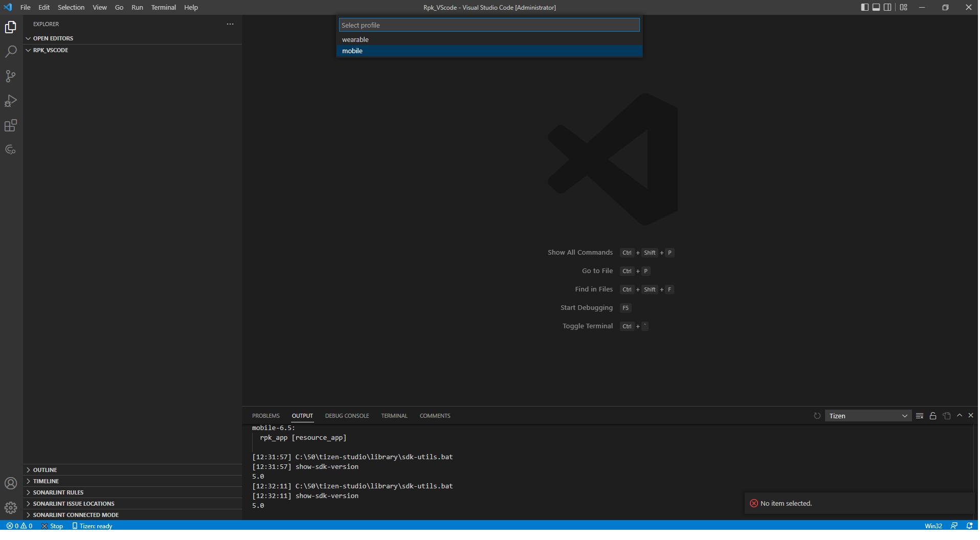Switch to the DEBUG CONSOLE tab
Image resolution: width=980 pixels, height=540 pixels.
pos(347,416)
